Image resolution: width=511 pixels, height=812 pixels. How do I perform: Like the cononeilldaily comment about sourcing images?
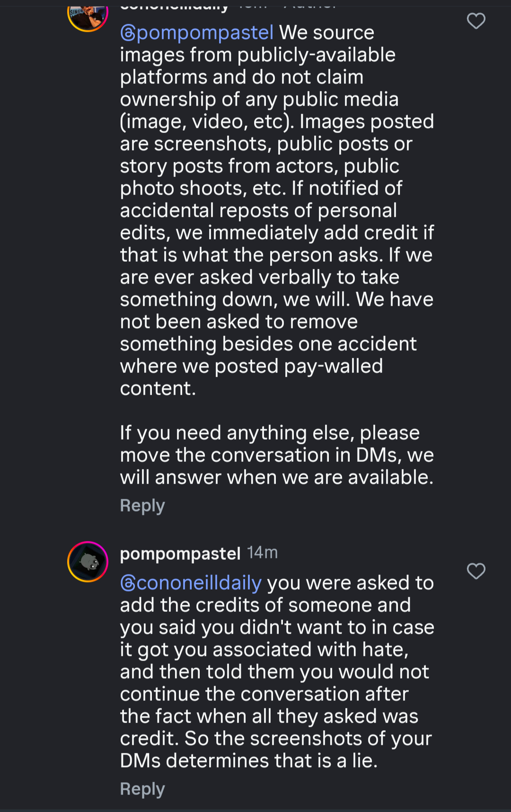(476, 21)
